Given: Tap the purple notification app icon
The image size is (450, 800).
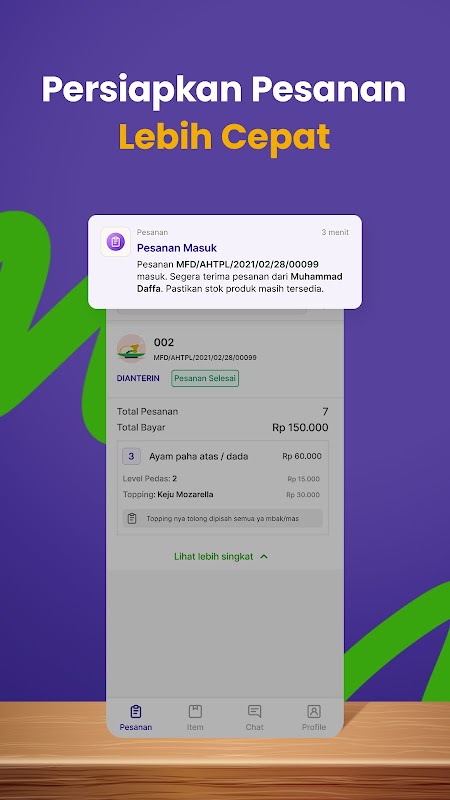Looking at the screenshot, I should click(x=115, y=241).
